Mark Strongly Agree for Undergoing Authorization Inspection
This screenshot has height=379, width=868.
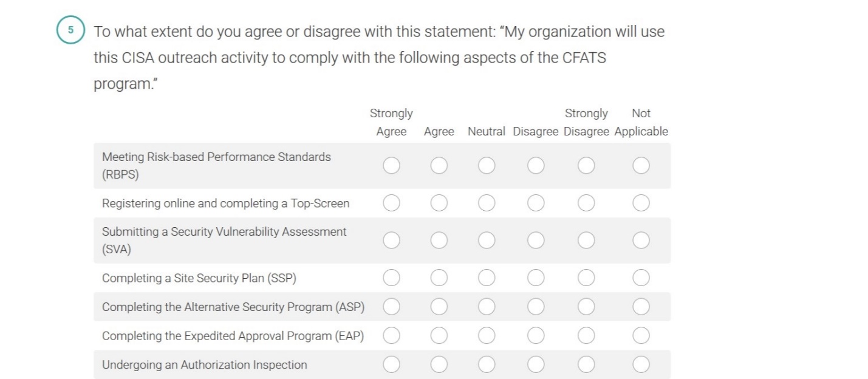coord(391,364)
